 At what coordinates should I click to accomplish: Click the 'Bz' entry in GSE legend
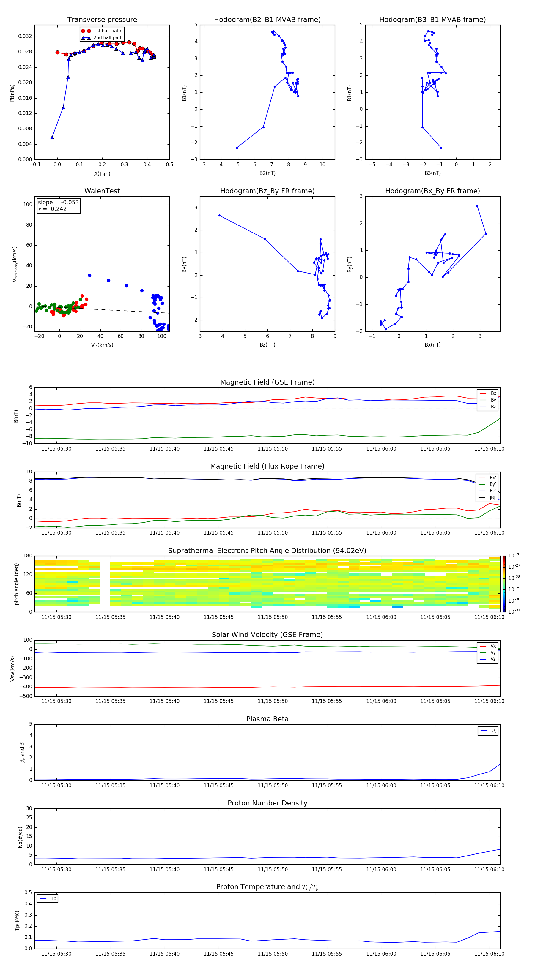[x=488, y=407]
